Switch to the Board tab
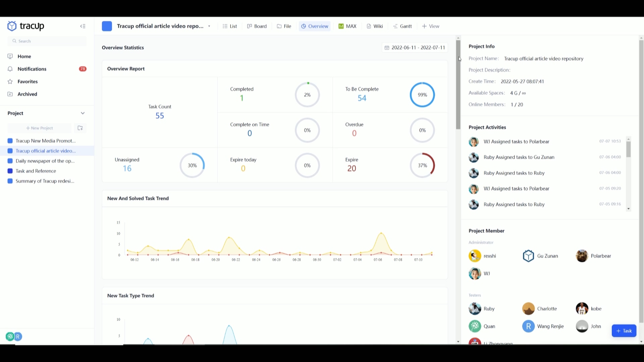The height and width of the screenshot is (362, 644). (x=257, y=26)
